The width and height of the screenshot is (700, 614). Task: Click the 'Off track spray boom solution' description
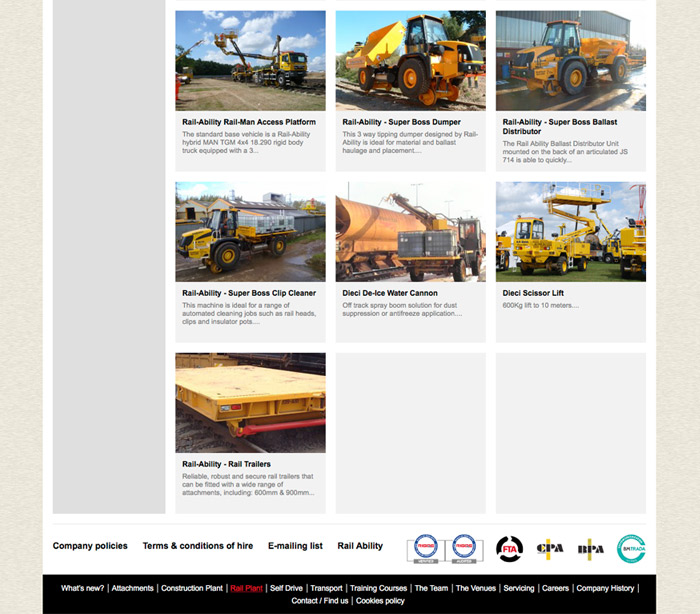(x=402, y=309)
